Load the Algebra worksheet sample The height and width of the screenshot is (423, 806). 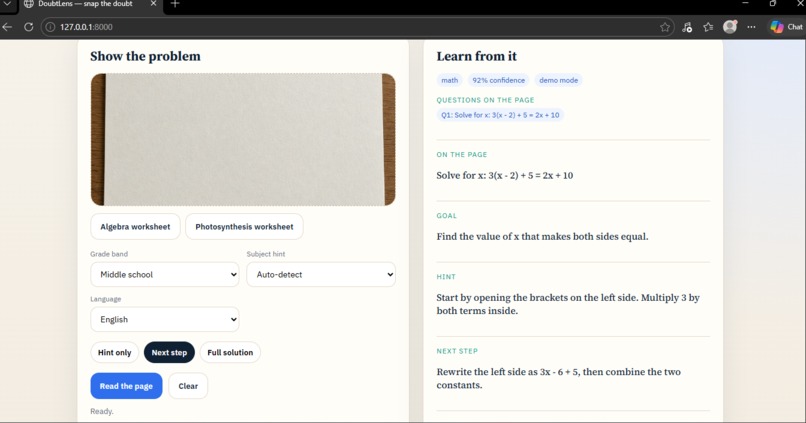click(135, 227)
